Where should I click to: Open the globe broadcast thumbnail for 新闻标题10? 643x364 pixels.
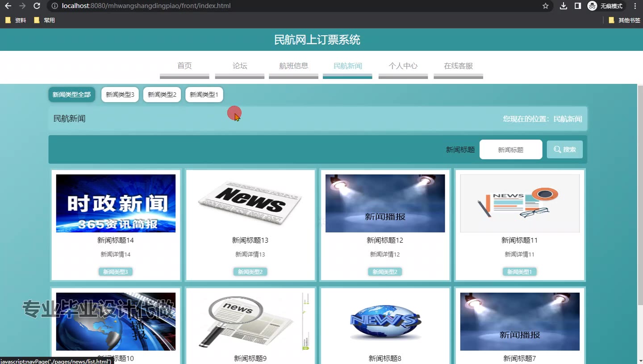pyautogui.click(x=116, y=322)
